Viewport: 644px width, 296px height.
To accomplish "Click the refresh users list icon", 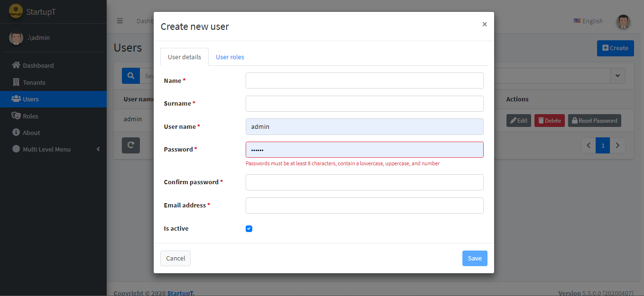I will (131, 145).
